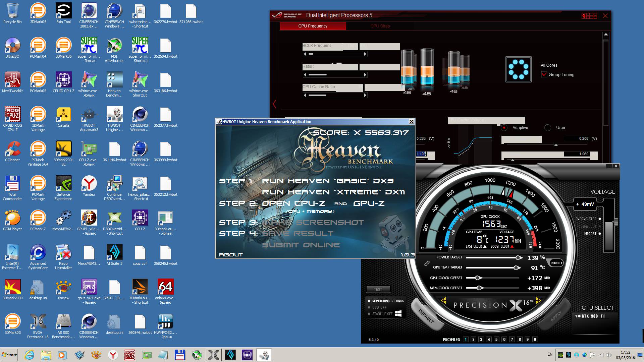Click Internet Explorer in the taskbar
Image resolution: width=644 pixels, height=362 pixels.
tap(29, 355)
